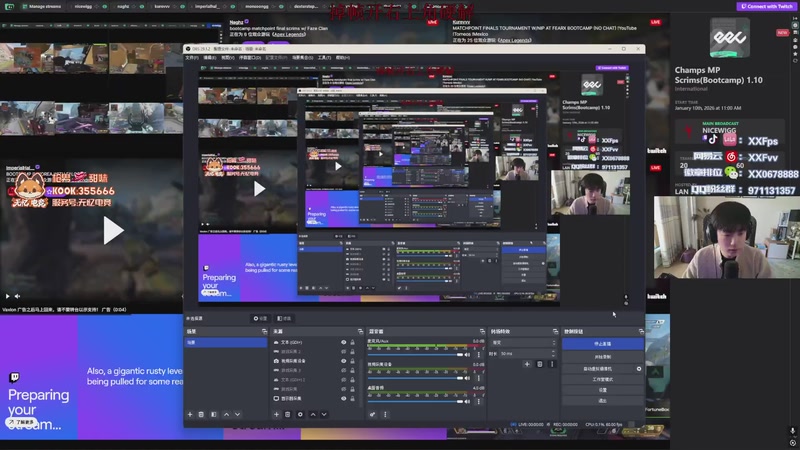Pop out the Sources dock panel

coord(360,331)
